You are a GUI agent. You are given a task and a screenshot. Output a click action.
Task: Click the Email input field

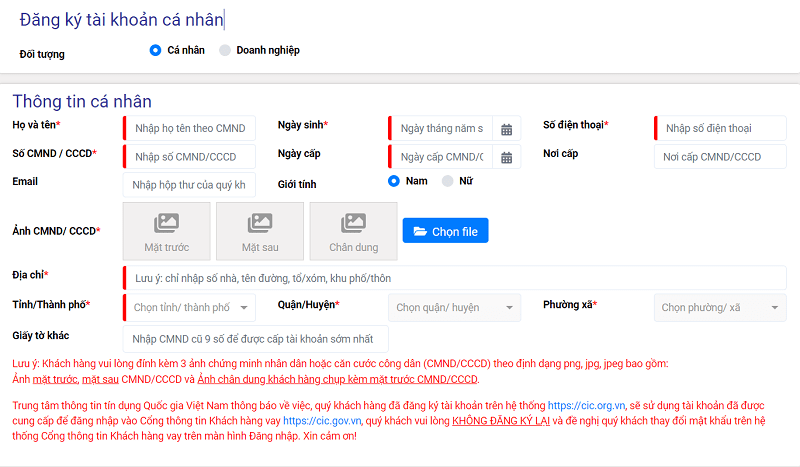point(190,185)
